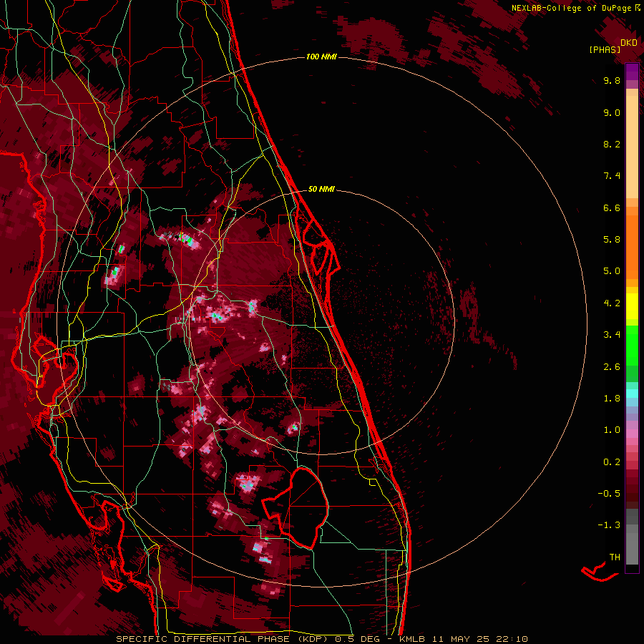The height and width of the screenshot is (644, 644).
Task: Click the 9.0 legend value
Action: (612, 112)
